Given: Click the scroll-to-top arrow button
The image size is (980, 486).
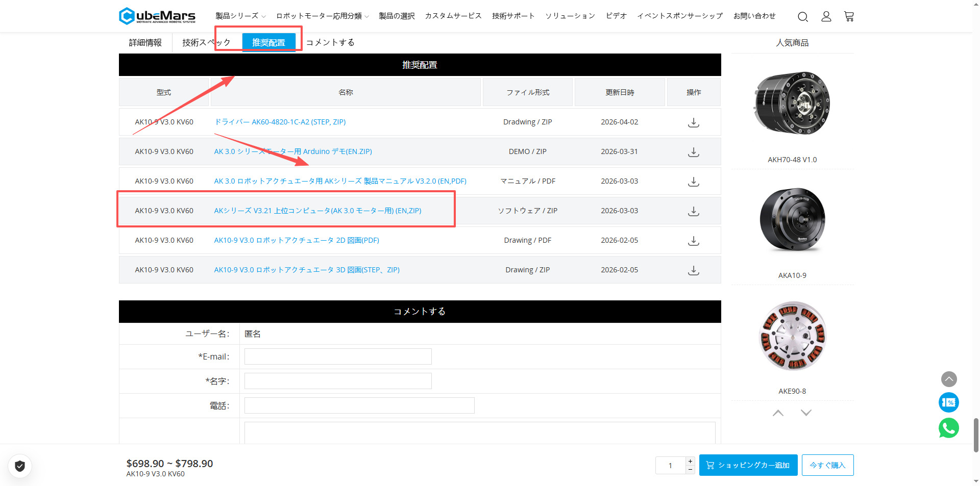Looking at the screenshot, I should [x=948, y=379].
